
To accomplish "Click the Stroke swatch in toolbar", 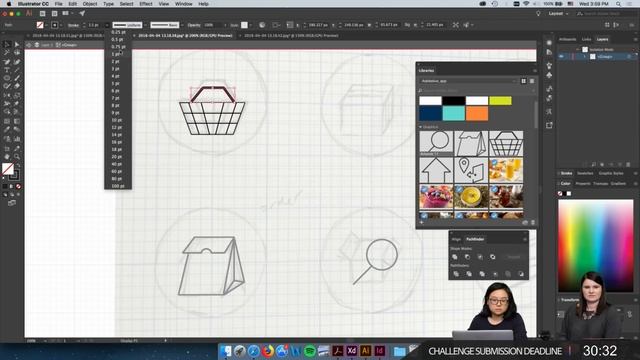I will pos(14,176).
